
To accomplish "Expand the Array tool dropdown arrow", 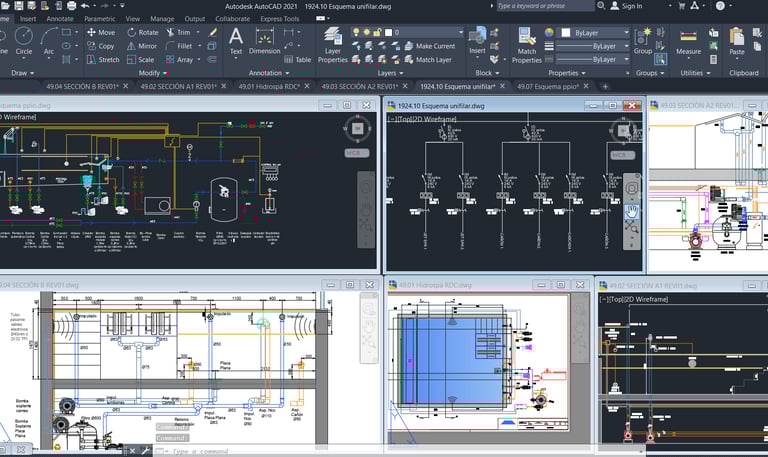I will [x=201, y=60].
